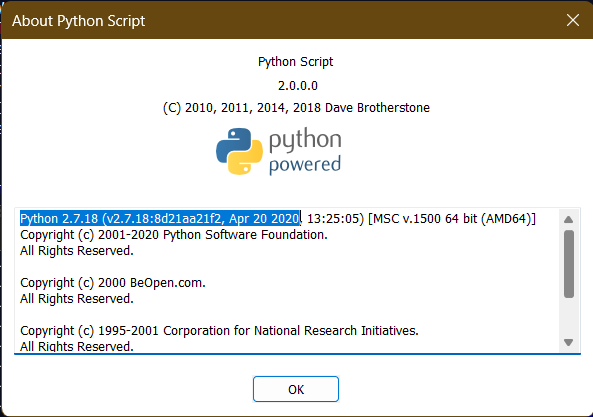Click the 'Python Script' heading text

tap(295, 62)
